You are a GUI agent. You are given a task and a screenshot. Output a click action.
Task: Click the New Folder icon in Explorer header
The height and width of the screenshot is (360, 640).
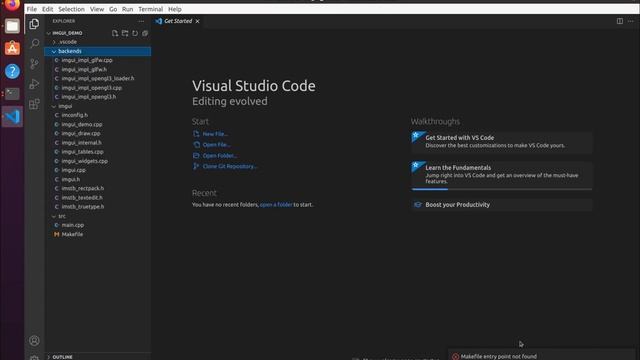[x=125, y=33]
